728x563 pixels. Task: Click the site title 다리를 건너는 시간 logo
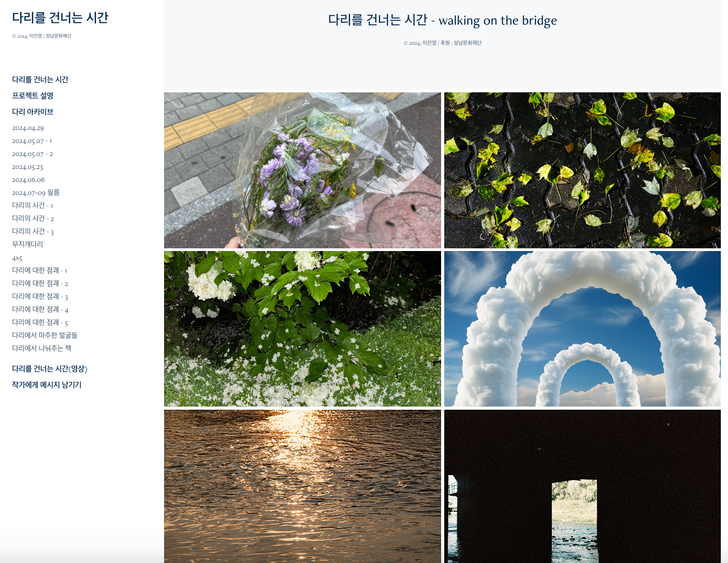coord(60,17)
